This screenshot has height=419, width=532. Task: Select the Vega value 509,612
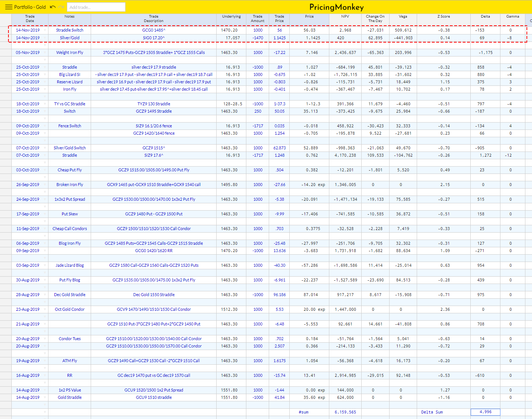403,30
